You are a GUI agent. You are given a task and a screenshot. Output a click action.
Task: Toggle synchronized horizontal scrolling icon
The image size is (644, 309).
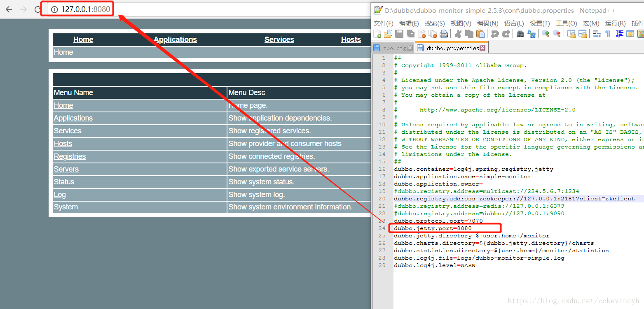coord(582,34)
